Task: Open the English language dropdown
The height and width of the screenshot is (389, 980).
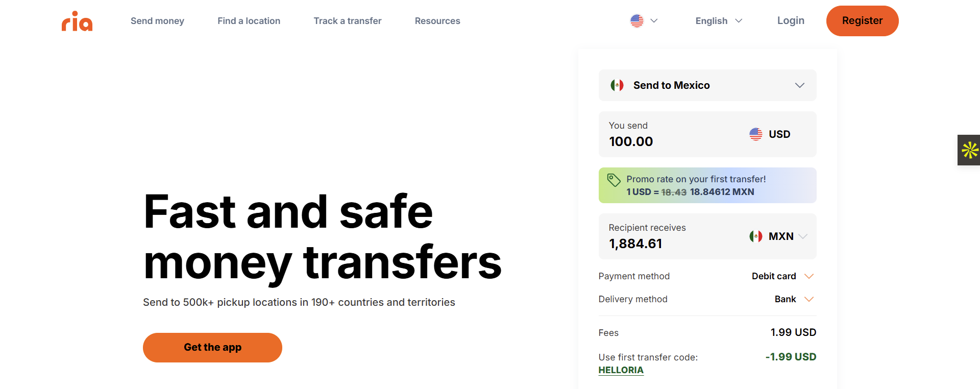Action: (719, 21)
